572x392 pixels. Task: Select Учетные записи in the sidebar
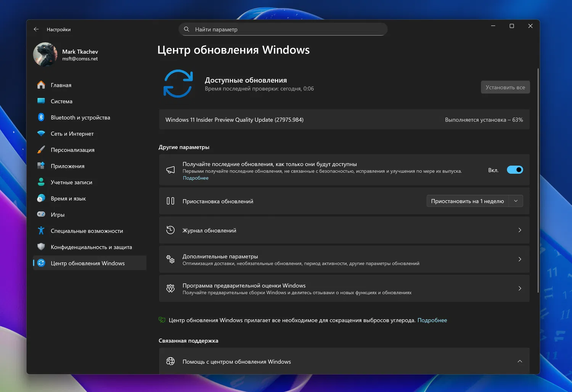tap(71, 182)
